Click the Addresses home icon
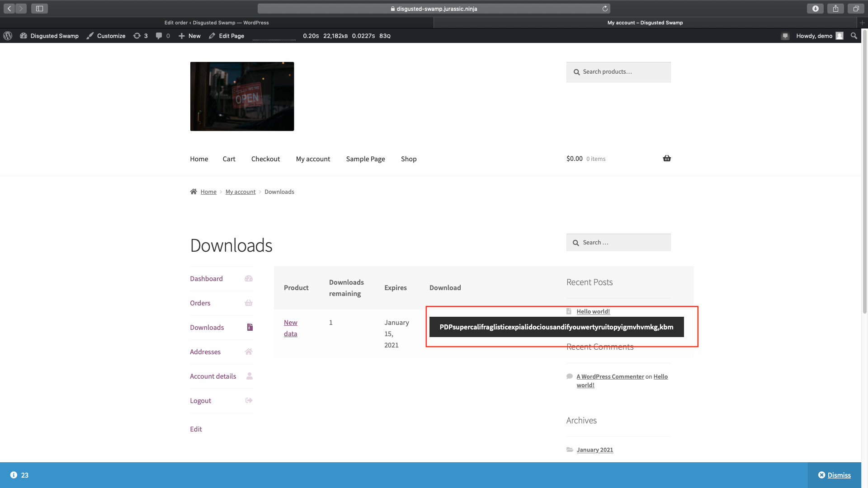 point(248,352)
